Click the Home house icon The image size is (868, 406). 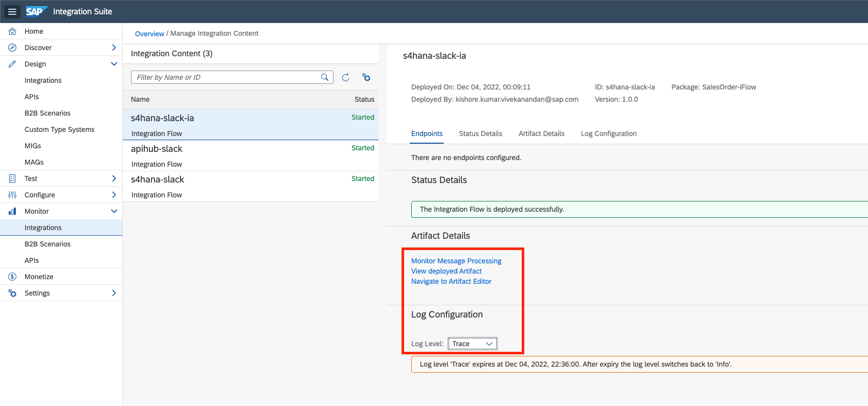click(x=12, y=31)
